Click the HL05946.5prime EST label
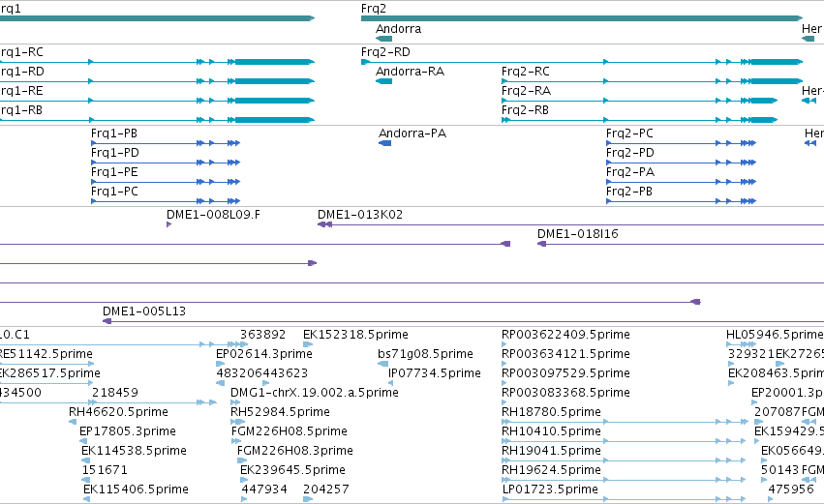Screen dimensions: 824x504 775,335
